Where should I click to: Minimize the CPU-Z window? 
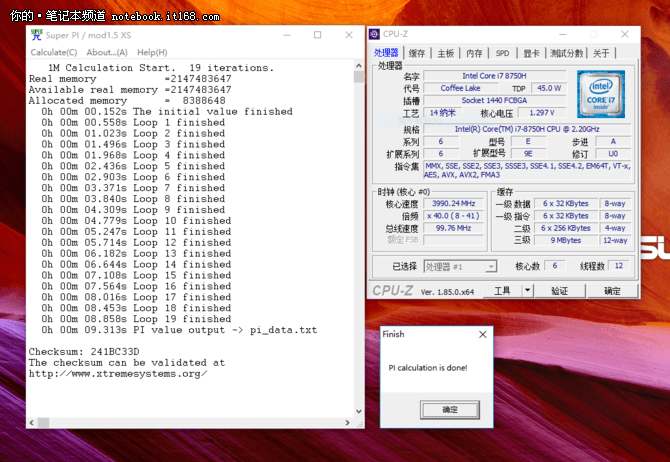(563, 34)
